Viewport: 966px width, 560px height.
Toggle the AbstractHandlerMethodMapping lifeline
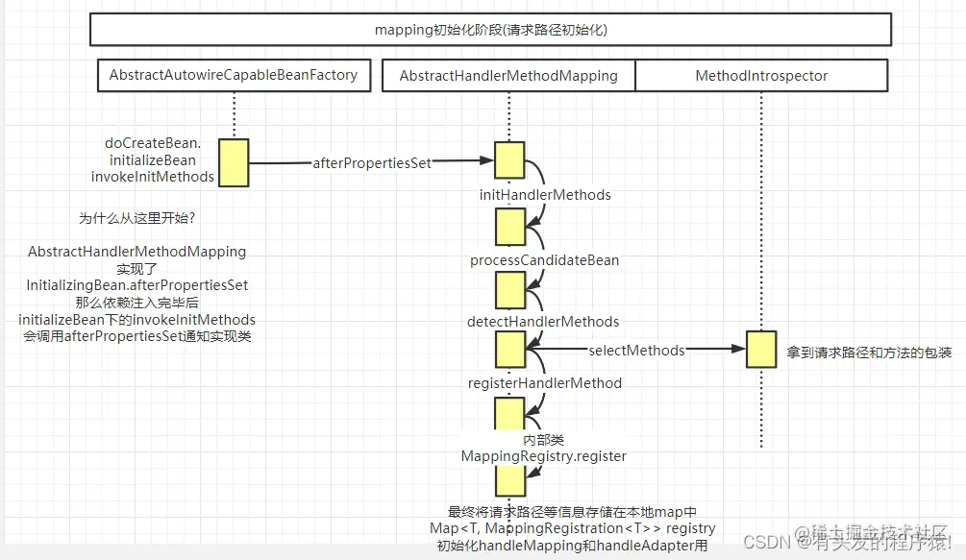click(x=509, y=115)
